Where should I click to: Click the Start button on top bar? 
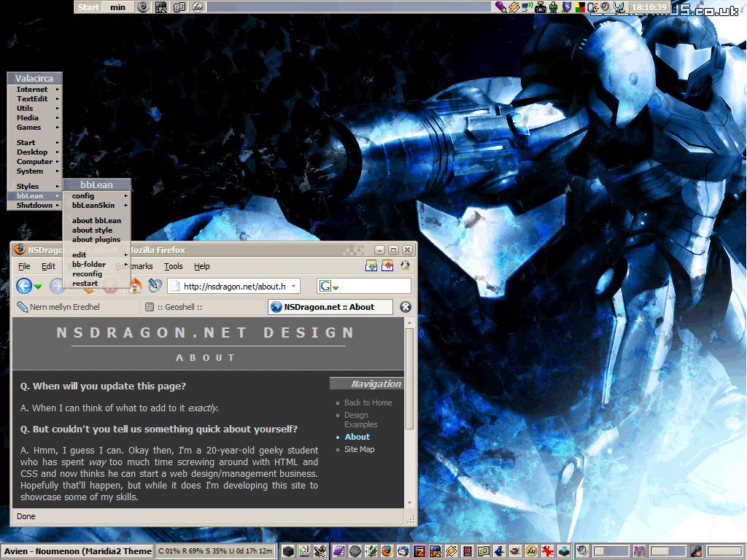pos(88,7)
